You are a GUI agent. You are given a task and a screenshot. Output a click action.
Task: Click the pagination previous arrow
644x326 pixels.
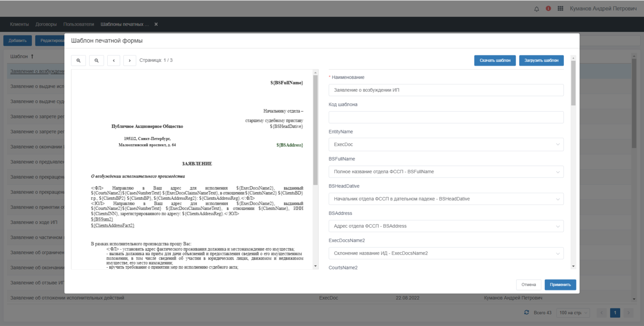(602, 313)
